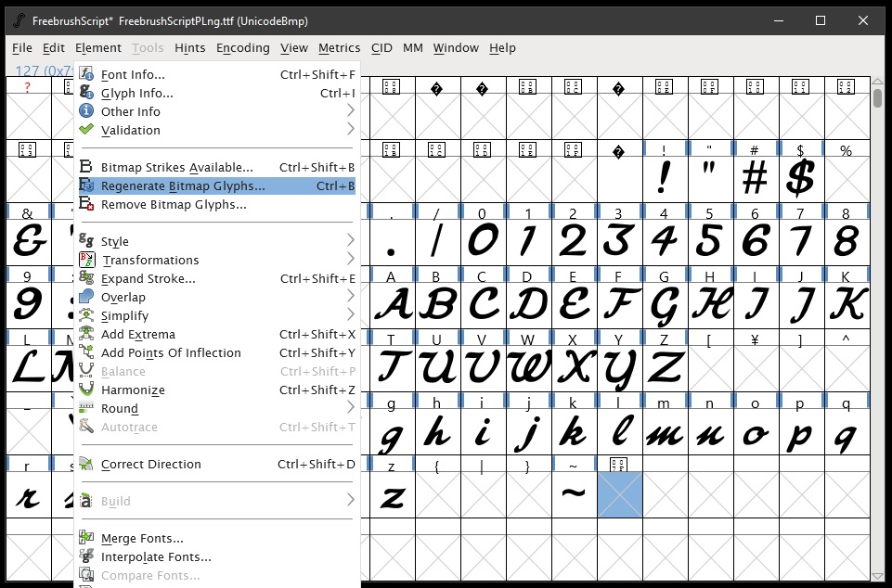Expand the Simplify submenu arrow
This screenshot has height=588, width=892.
coord(351,315)
